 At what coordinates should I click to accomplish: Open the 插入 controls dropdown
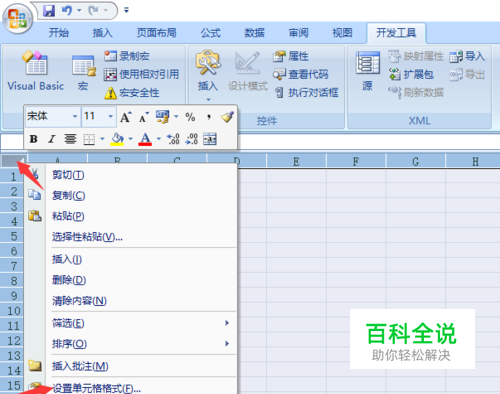pos(208,75)
